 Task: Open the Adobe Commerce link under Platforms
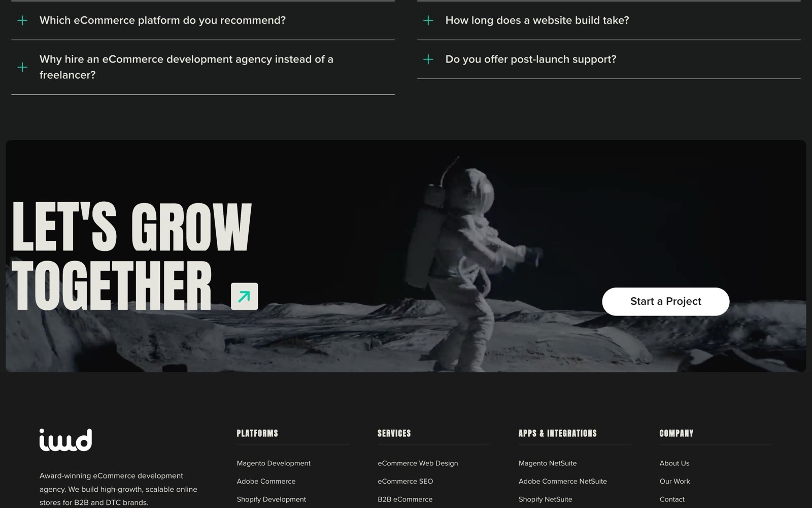click(266, 481)
